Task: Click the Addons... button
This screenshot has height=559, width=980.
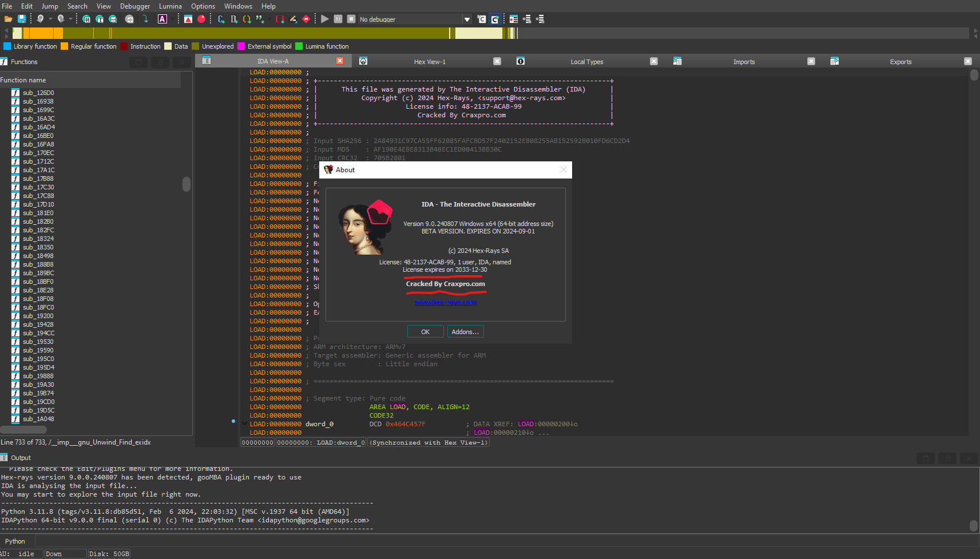Action: pos(465,332)
